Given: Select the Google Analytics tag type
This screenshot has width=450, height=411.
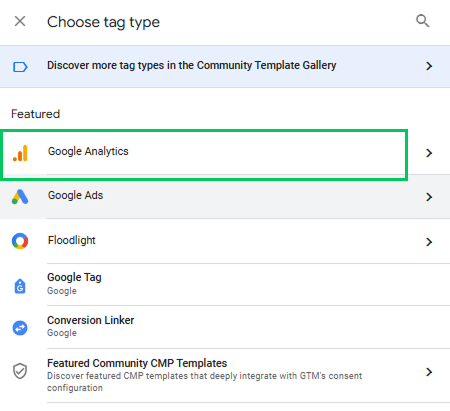Looking at the screenshot, I should coord(225,153).
